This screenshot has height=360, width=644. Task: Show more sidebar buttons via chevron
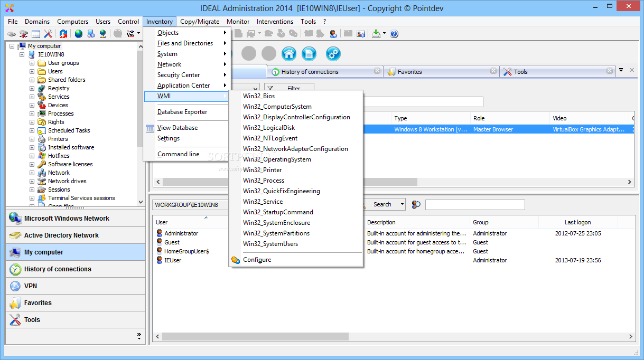pyautogui.click(x=139, y=335)
